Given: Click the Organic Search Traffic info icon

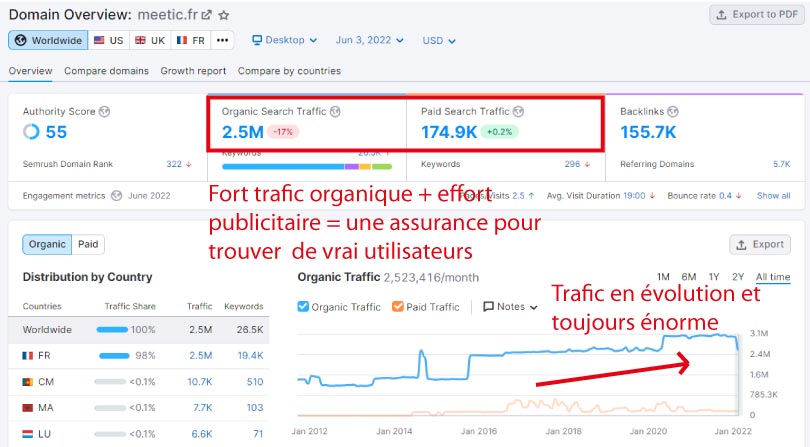Looking at the screenshot, I should coord(335,111).
